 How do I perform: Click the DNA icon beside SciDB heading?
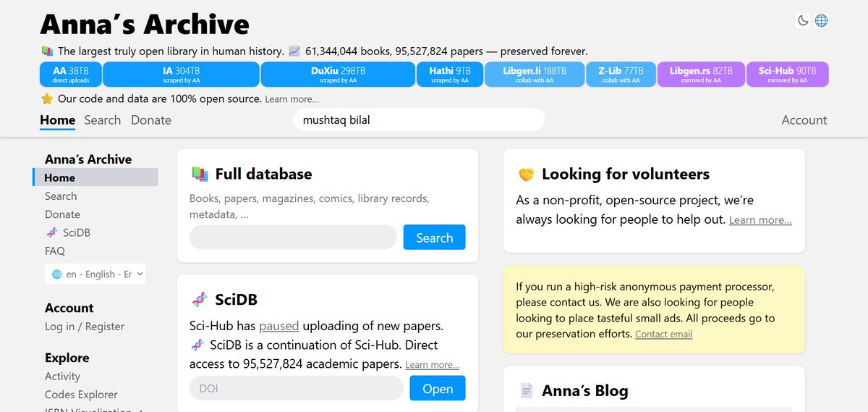pos(200,300)
